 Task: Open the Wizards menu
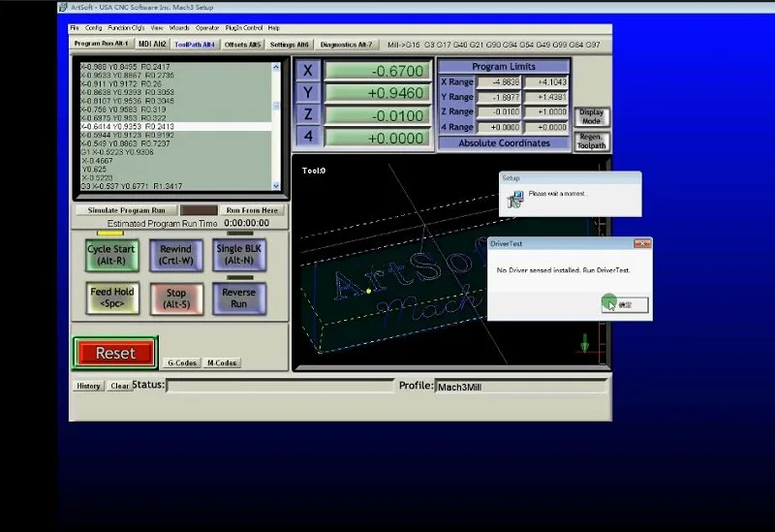click(x=179, y=28)
